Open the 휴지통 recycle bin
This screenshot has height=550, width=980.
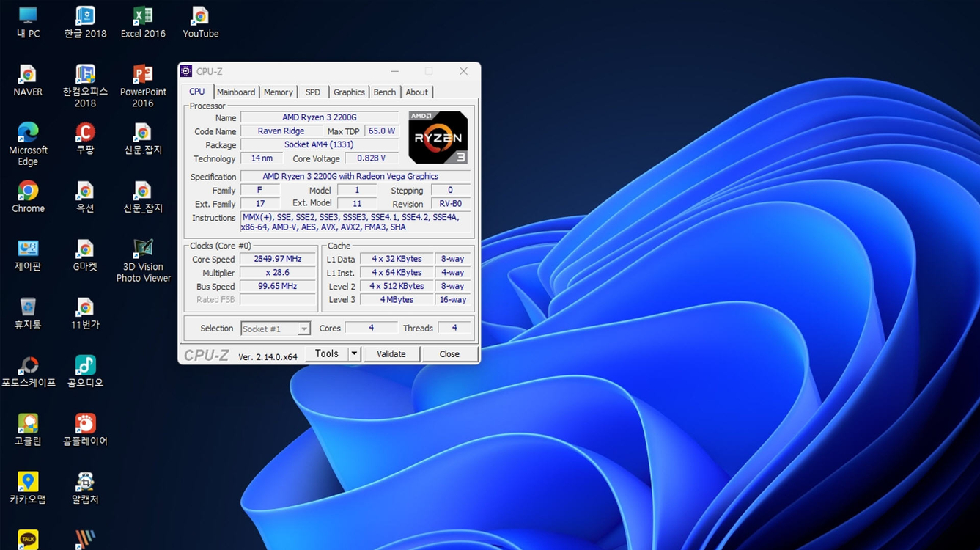28,313
